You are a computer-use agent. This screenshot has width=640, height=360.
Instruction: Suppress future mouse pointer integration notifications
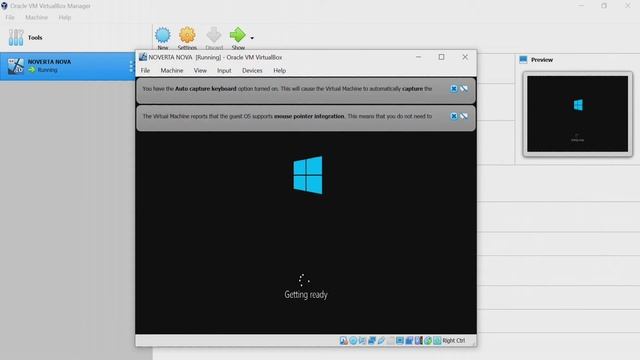[x=464, y=116]
